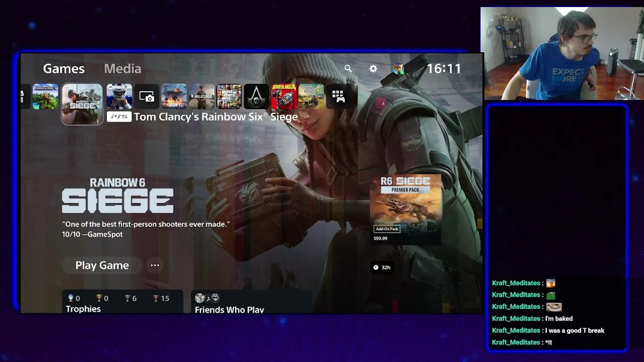
Task: Click the webcam feed of the streamer
Action: (562, 53)
